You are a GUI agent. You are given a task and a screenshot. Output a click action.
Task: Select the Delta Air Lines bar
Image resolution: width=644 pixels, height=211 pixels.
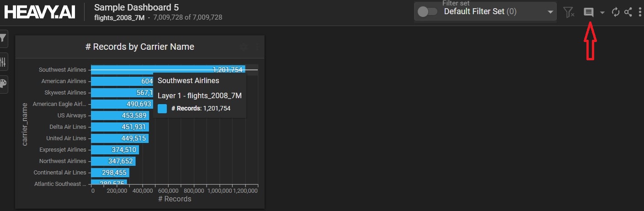[120, 127]
